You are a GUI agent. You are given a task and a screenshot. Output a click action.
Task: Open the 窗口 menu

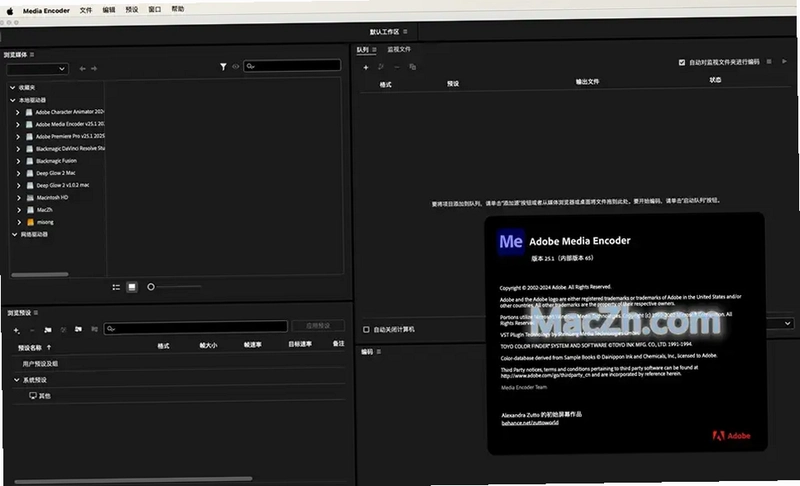point(155,9)
